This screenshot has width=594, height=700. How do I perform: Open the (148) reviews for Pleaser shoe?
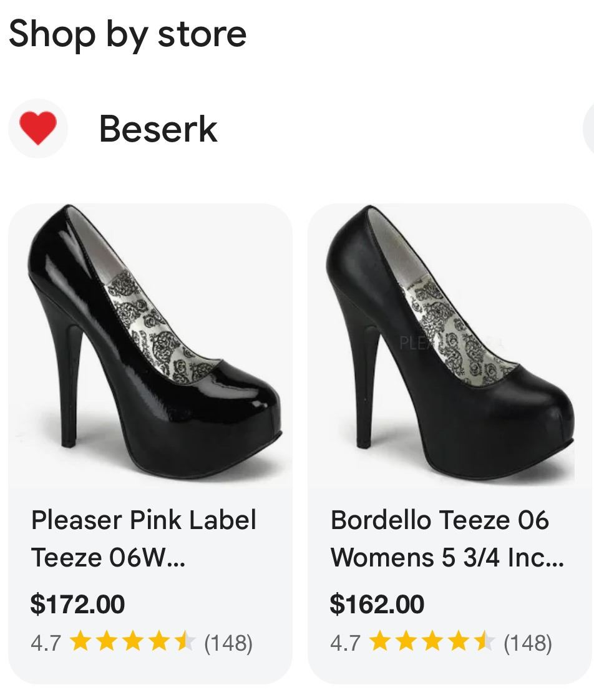tap(228, 643)
